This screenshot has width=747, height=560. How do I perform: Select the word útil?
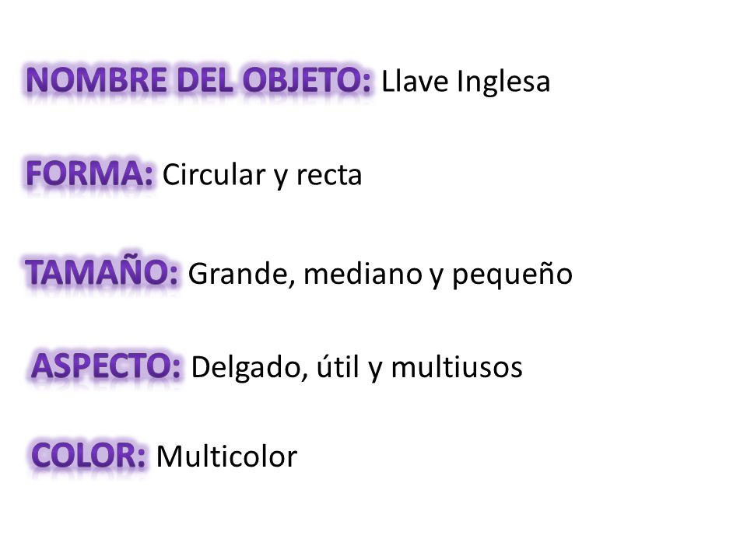[338, 367]
